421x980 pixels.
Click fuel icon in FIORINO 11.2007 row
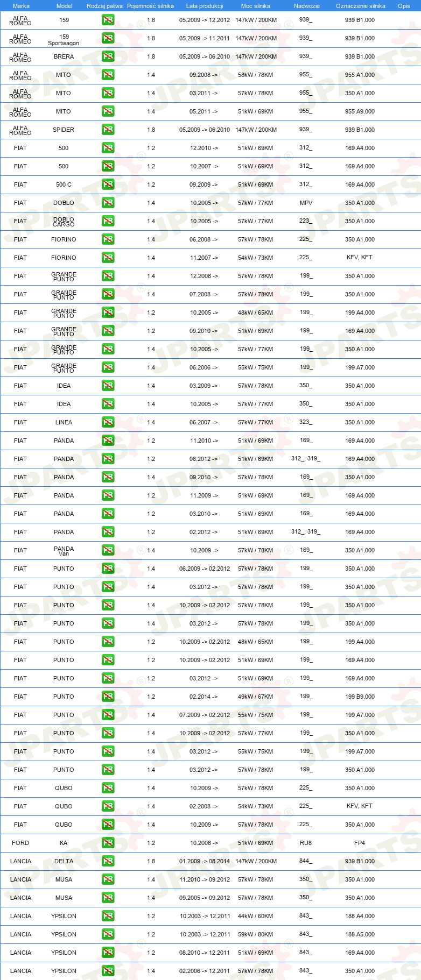(108, 258)
